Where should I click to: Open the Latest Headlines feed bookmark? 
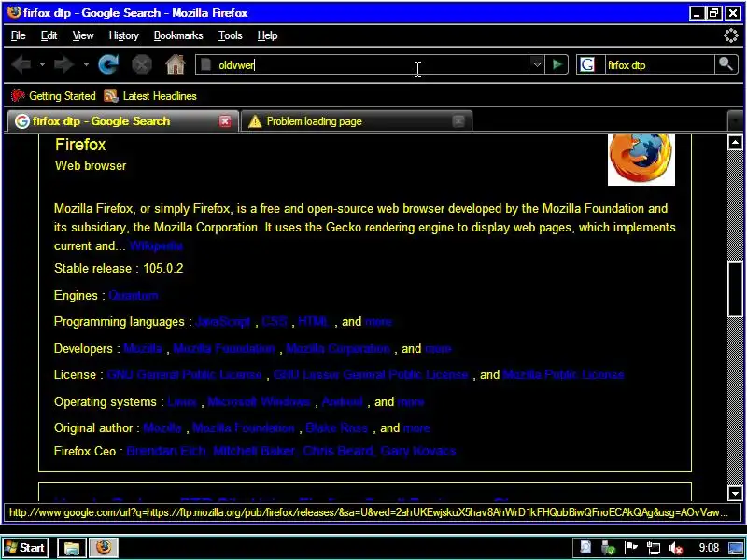tap(150, 96)
